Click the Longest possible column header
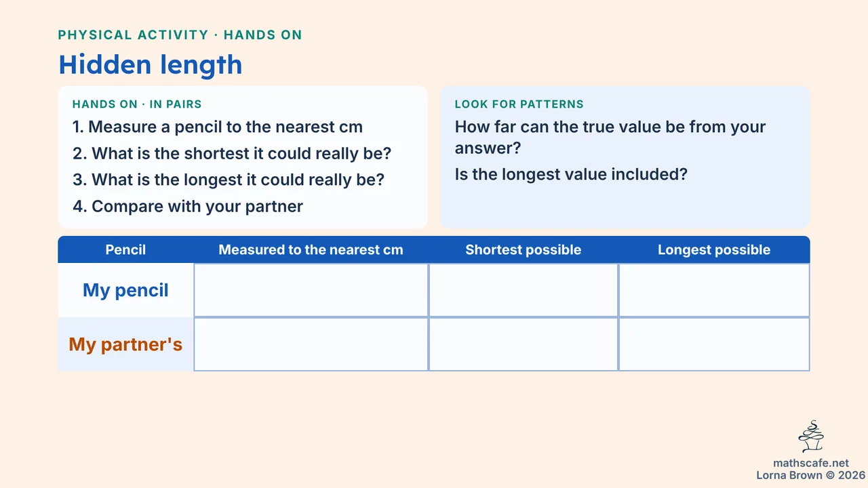 714,249
